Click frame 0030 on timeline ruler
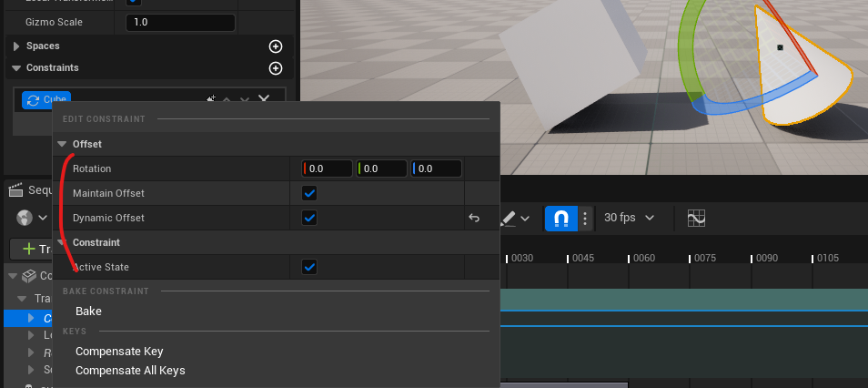Viewport: 868px width, 388px height. click(x=522, y=259)
